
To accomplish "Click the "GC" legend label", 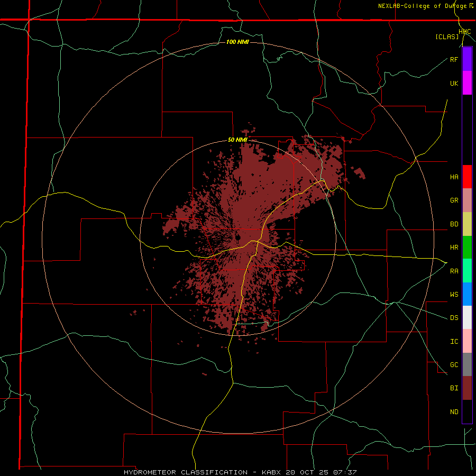I will (x=454, y=365).
